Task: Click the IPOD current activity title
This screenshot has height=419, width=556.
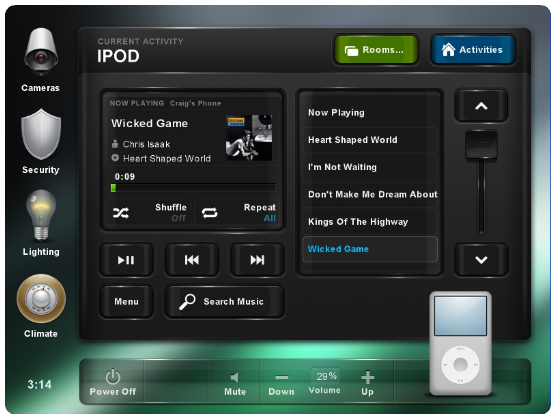Action: (118, 56)
